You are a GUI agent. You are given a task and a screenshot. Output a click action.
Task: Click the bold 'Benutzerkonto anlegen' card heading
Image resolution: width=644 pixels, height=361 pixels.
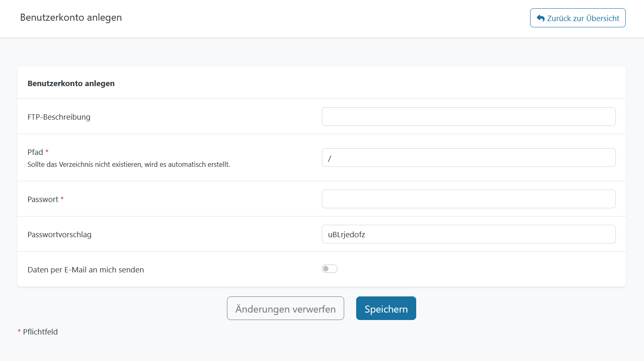click(71, 83)
